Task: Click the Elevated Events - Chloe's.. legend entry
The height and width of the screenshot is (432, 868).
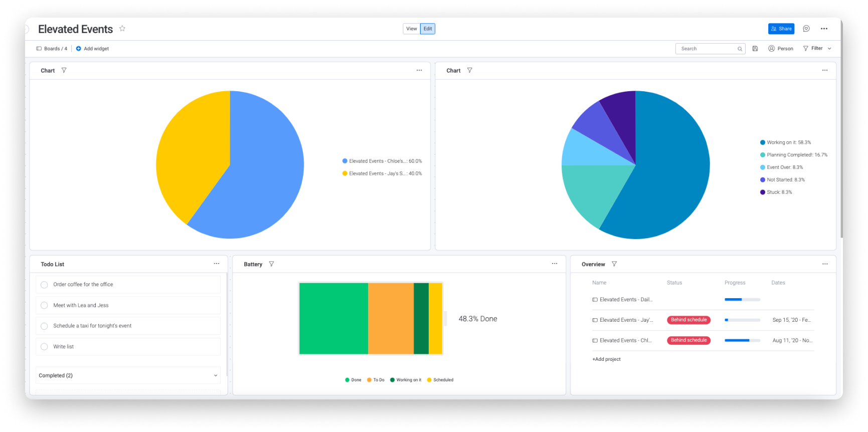Action: coord(382,161)
